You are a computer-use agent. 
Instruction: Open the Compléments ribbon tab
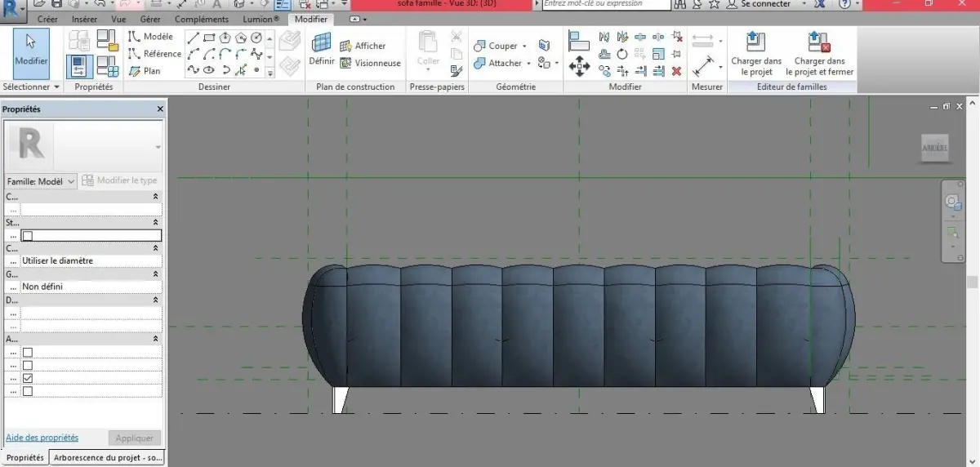pos(202,19)
